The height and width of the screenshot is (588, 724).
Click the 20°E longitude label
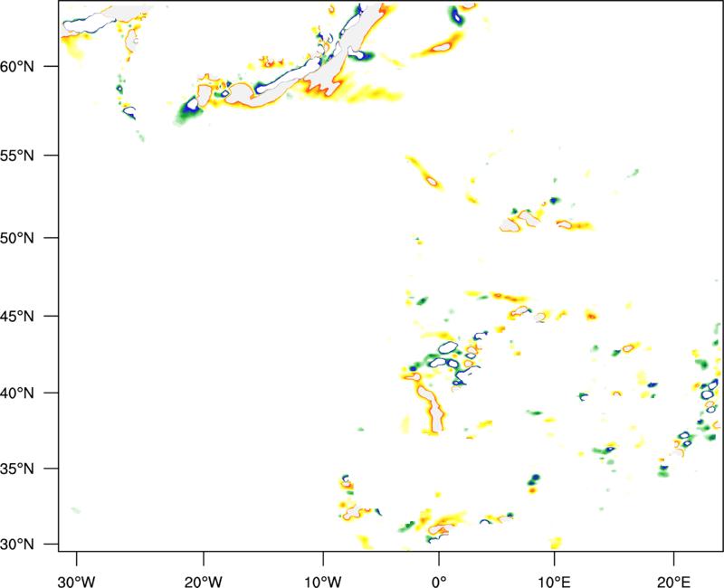coord(673,582)
